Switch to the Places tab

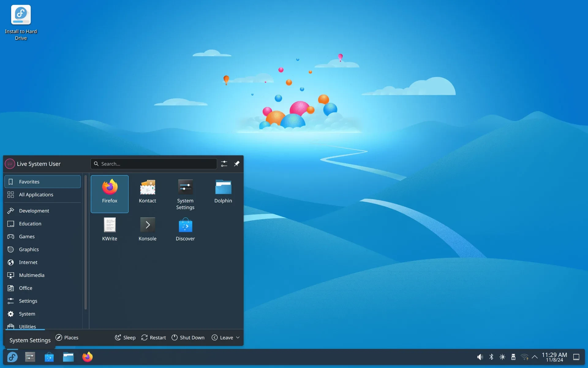67,337
